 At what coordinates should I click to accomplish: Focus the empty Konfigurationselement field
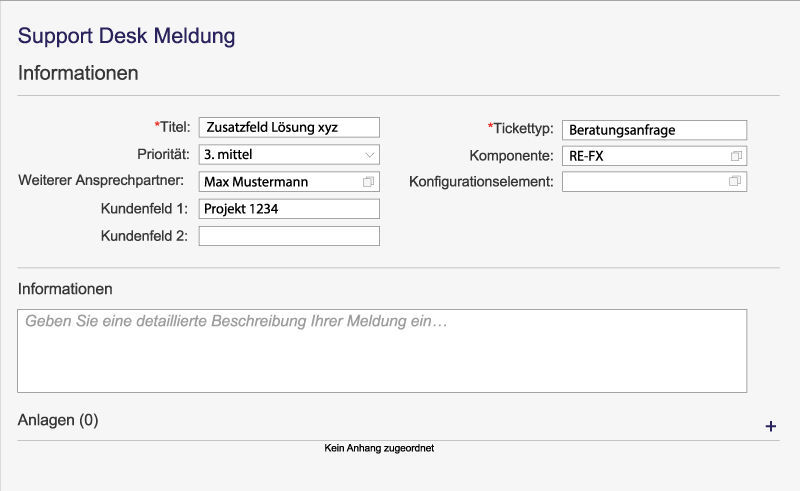click(644, 182)
